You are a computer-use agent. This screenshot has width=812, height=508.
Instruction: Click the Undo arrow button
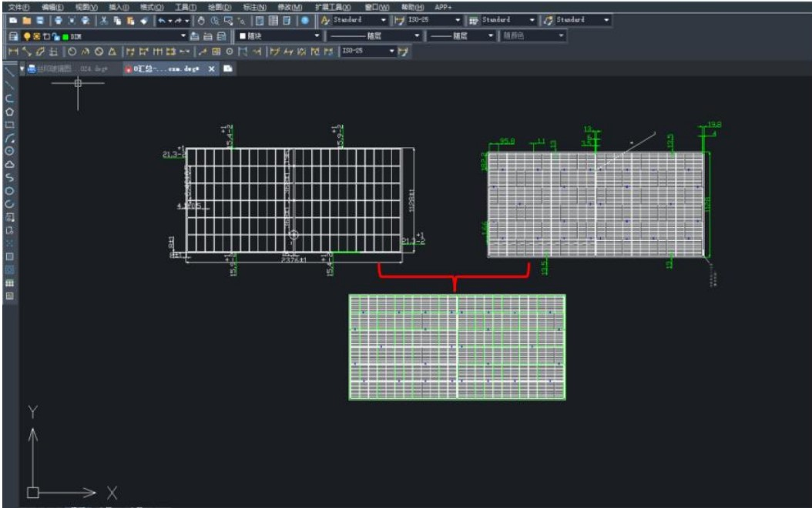tap(163, 20)
